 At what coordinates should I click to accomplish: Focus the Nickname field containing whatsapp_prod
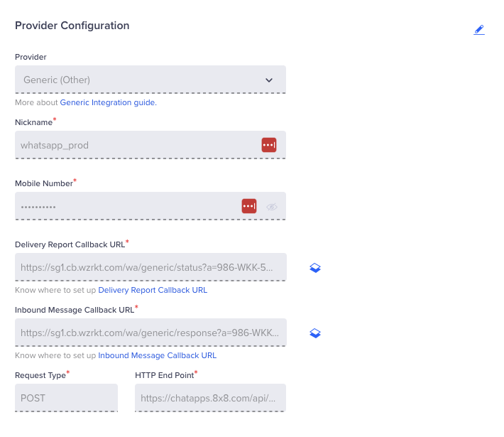135,145
